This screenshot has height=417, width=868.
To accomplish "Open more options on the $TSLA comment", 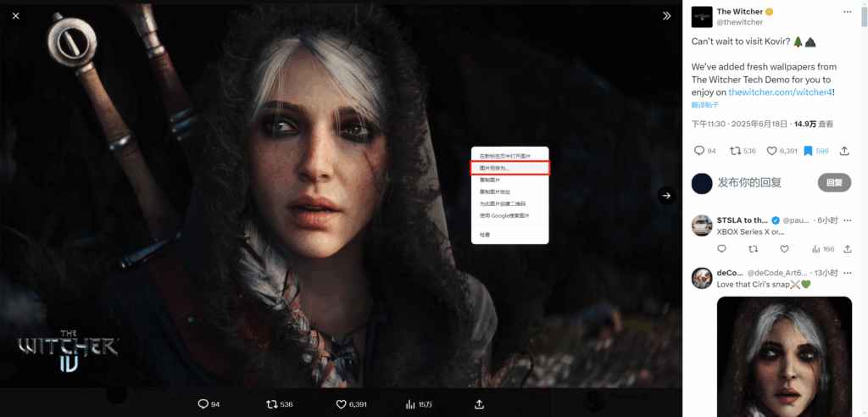I will coord(847,220).
